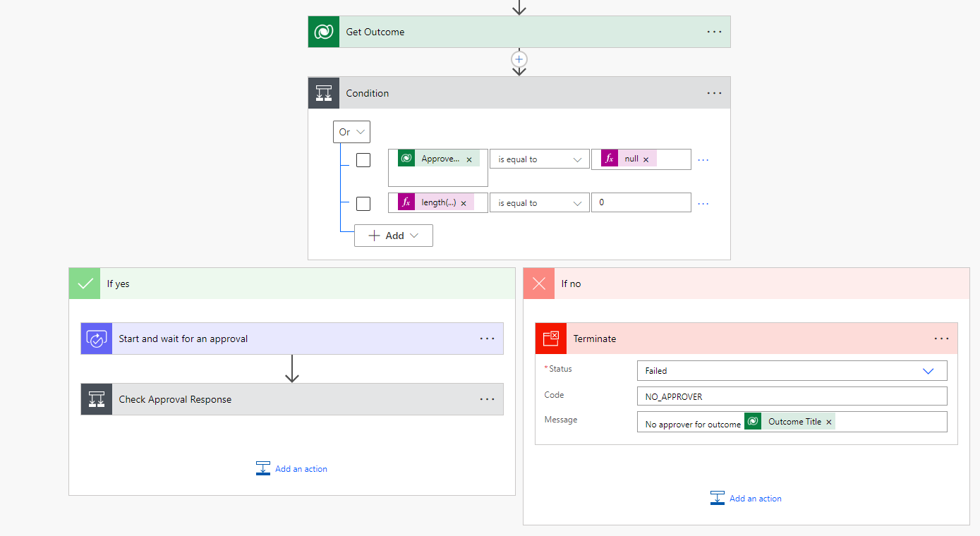
Task: Click the Code field containing NO_APPROVER
Action: pos(792,396)
